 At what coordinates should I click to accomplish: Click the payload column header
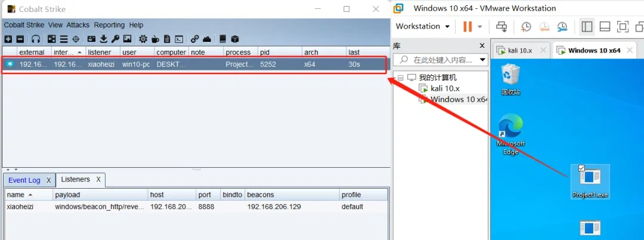click(x=100, y=195)
